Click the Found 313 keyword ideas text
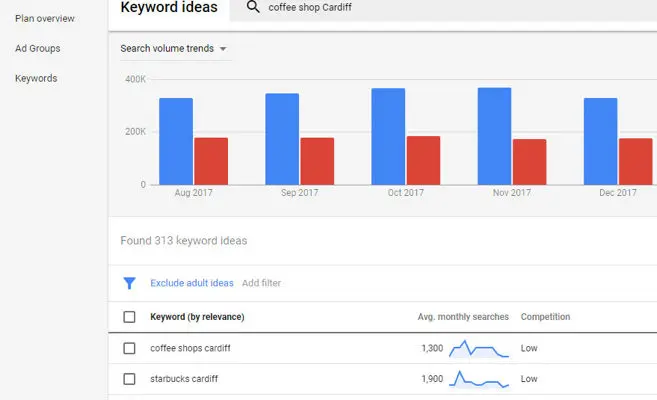This screenshot has height=400, width=657. [x=184, y=241]
